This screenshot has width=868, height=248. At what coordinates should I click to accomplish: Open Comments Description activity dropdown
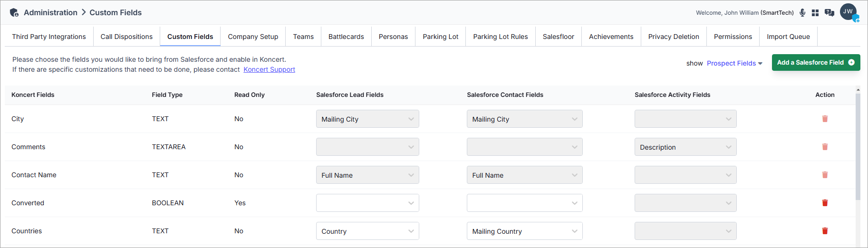pos(685,147)
